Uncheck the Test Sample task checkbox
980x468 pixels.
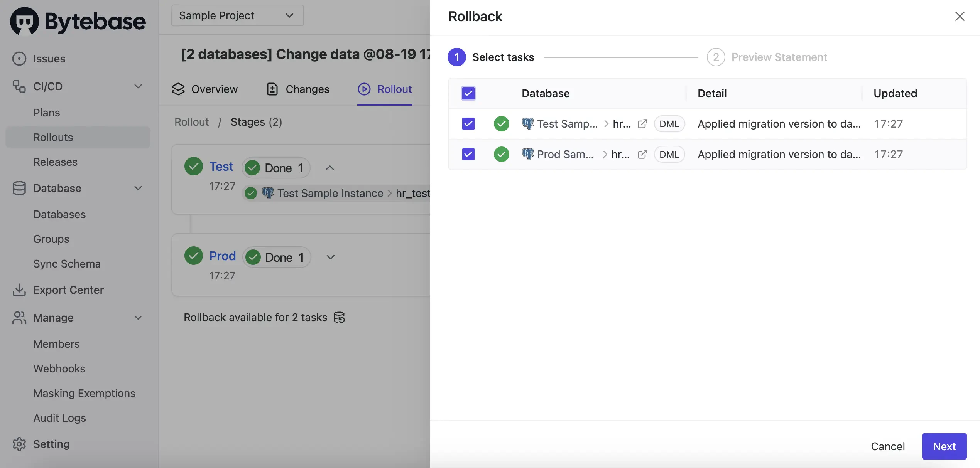click(x=468, y=124)
